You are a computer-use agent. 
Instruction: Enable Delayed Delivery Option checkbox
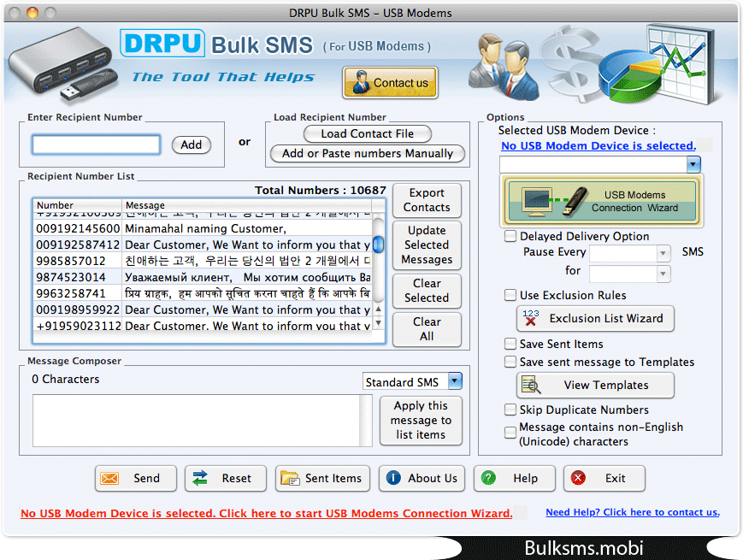[510, 236]
